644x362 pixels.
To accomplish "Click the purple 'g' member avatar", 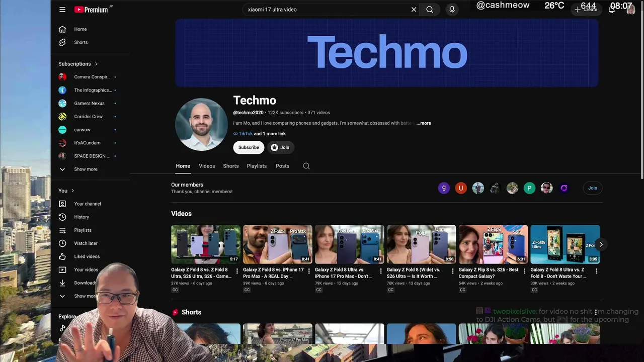I will tap(444, 188).
